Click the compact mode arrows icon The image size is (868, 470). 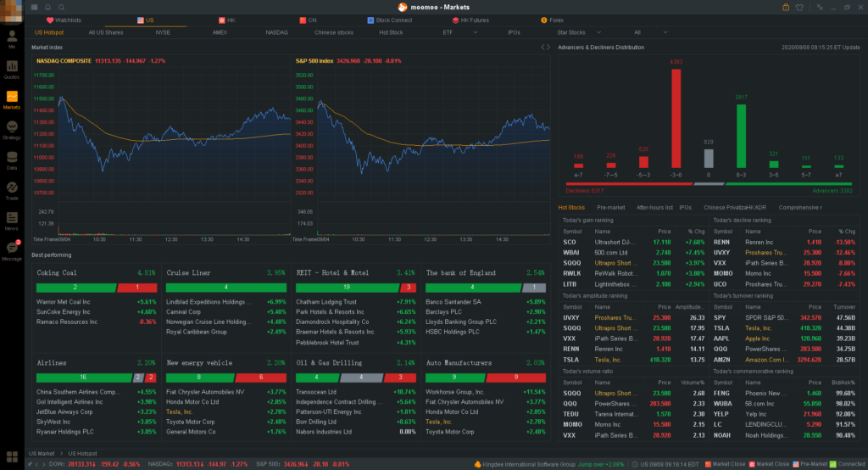pos(820,7)
